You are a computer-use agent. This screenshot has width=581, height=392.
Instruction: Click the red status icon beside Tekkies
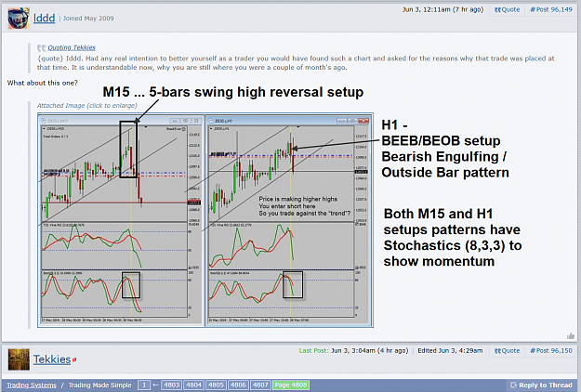[x=74, y=359]
